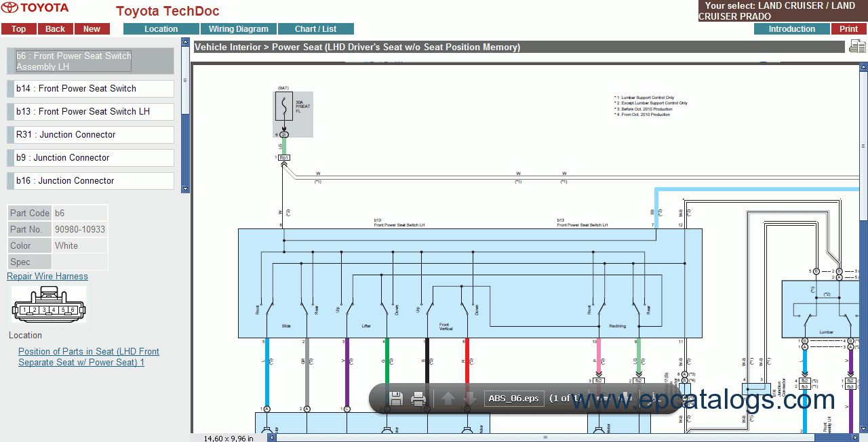Open the Repair Wire Harness link

pyautogui.click(x=47, y=276)
